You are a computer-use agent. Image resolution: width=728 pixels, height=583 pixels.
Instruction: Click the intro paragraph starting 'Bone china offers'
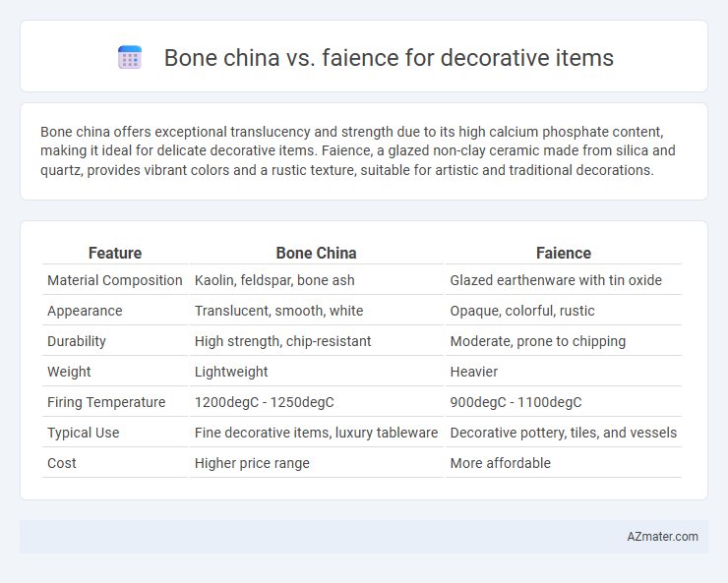pyautogui.click(x=358, y=150)
